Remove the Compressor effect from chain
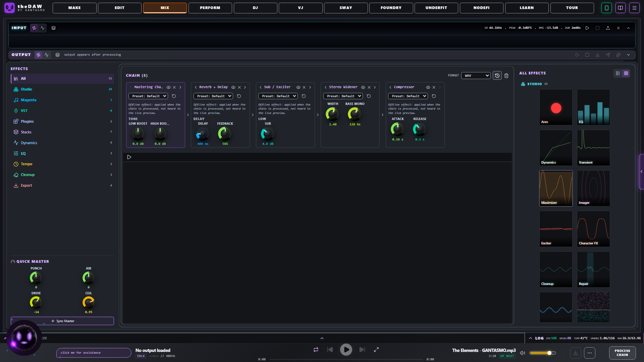The height and width of the screenshot is (362, 644). pyautogui.click(x=434, y=87)
